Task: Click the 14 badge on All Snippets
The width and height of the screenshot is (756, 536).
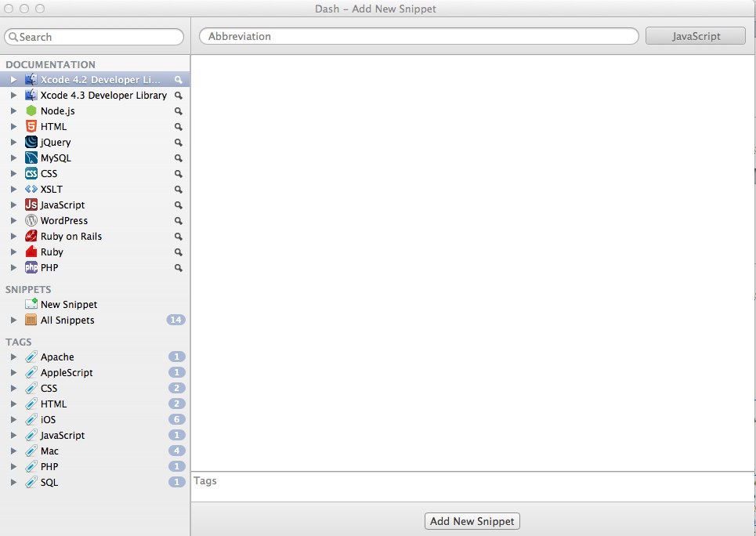Action: (176, 320)
